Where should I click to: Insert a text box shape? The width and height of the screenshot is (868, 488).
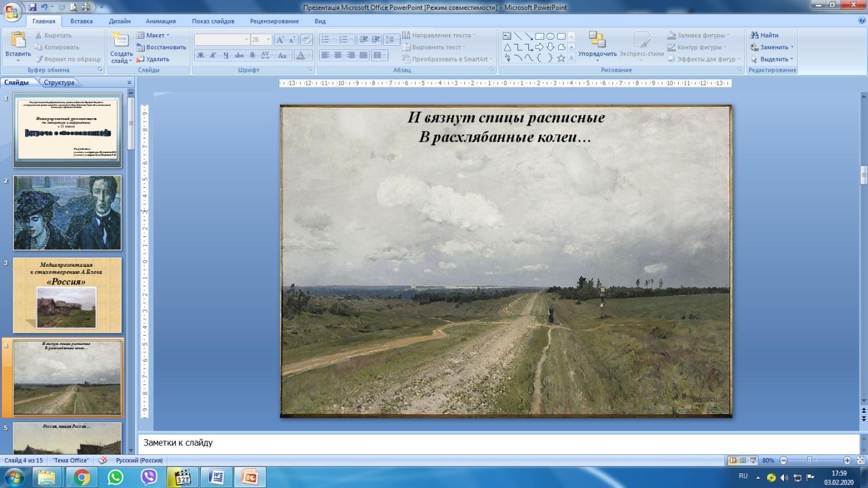(x=507, y=36)
